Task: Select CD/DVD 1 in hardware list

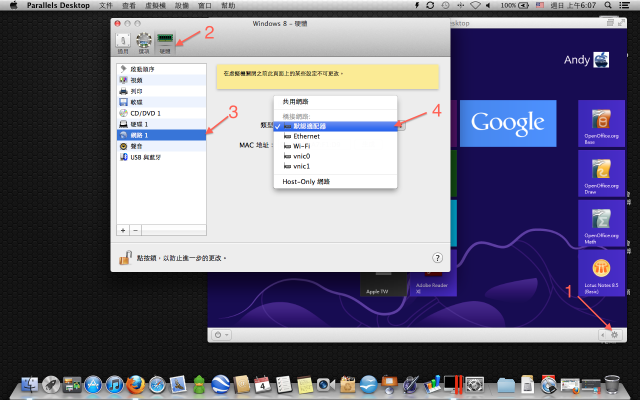Action: pyautogui.click(x=162, y=113)
